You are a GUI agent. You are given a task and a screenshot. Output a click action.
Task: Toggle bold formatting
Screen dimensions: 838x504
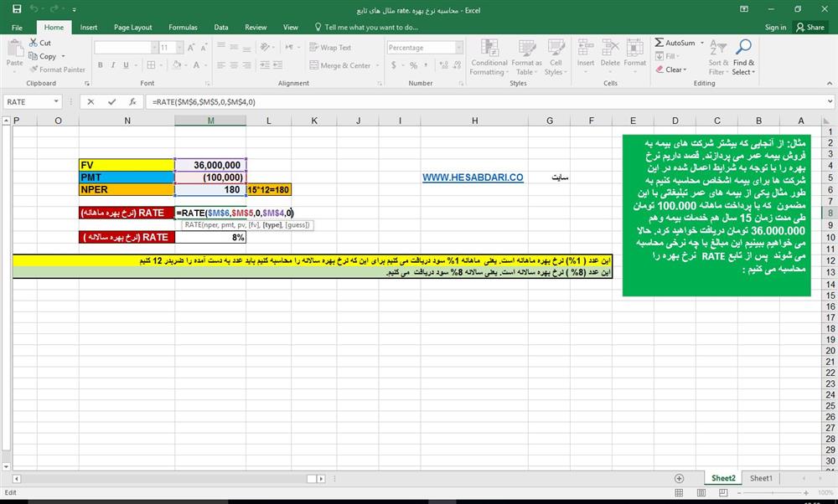coord(99,64)
